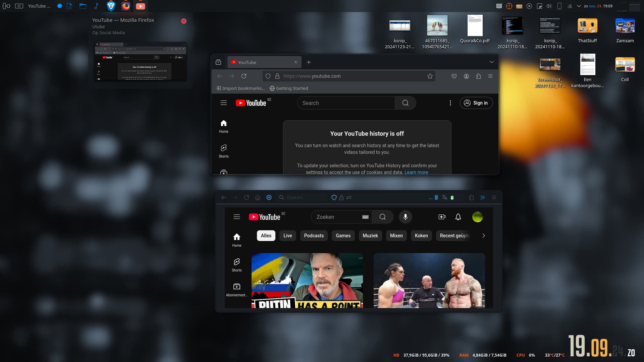The width and height of the screenshot is (644, 362).
Task: Open the notifications icon in the system tray
Action: (x=499, y=6)
